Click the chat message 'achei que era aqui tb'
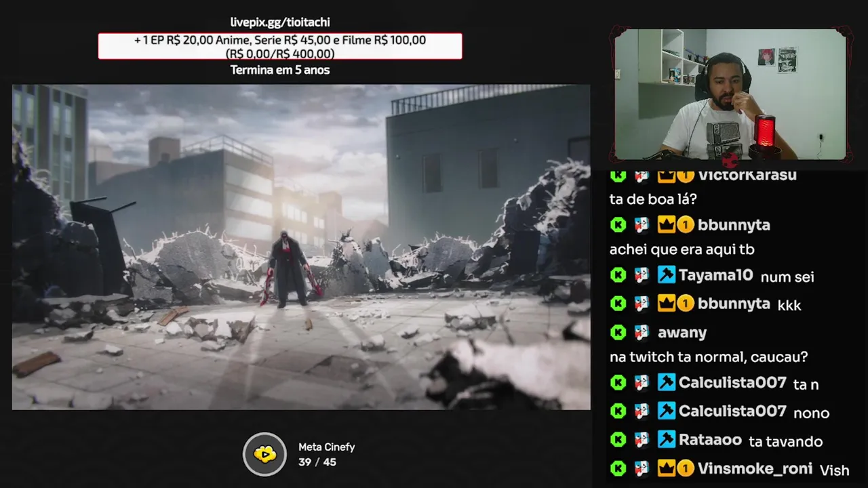This screenshot has height=488, width=868. click(x=682, y=249)
